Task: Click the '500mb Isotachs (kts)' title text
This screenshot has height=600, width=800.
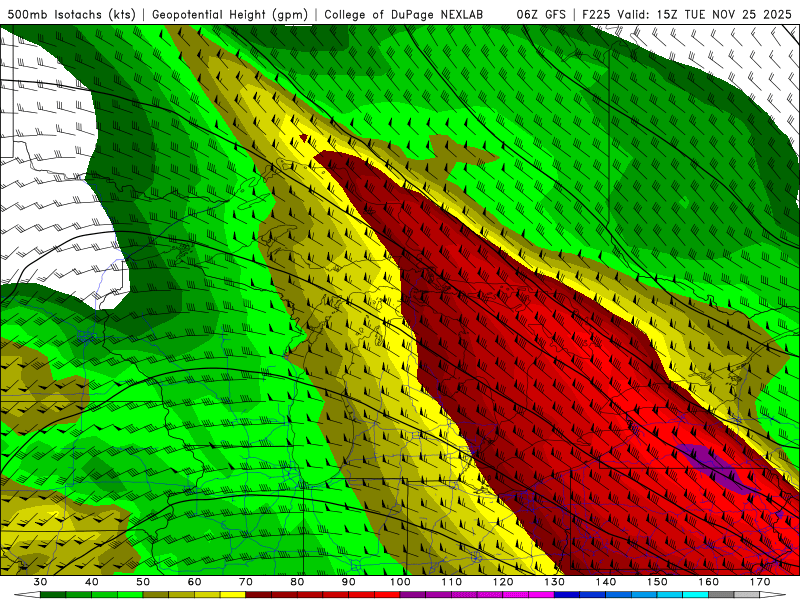Action: click(70, 15)
